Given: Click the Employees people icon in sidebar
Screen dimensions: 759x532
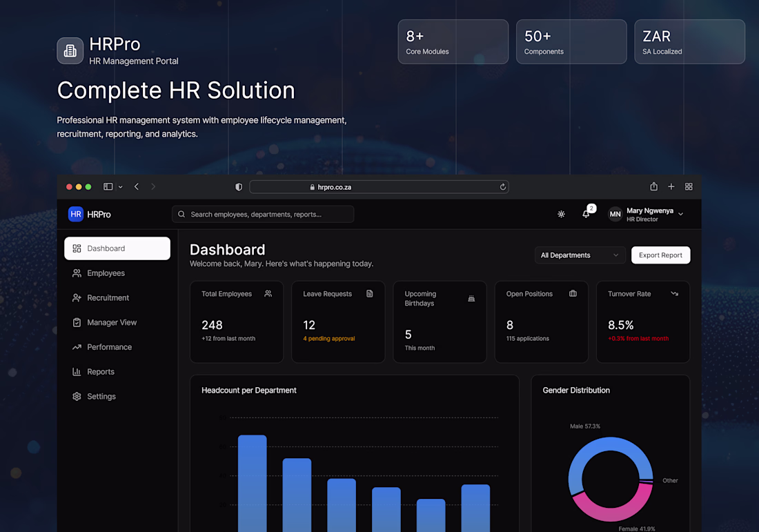Looking at the screenshot, I should coord(77,273).
